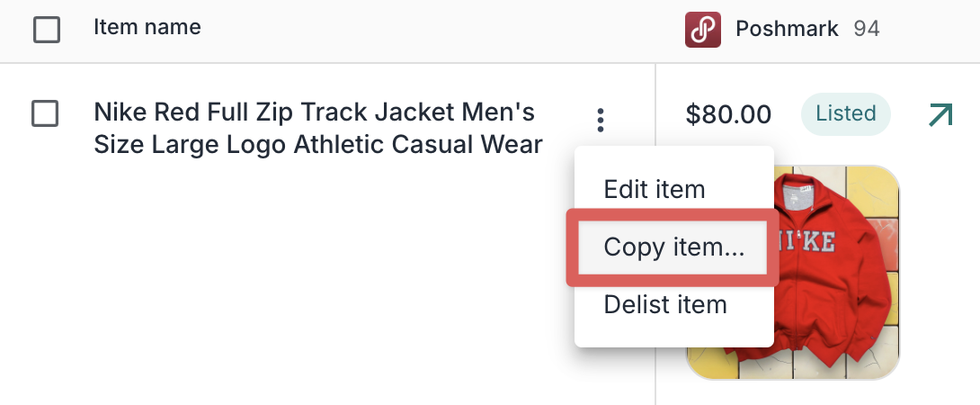
Task: Click the Listed status badge
Action: click(x=845, y=114)
